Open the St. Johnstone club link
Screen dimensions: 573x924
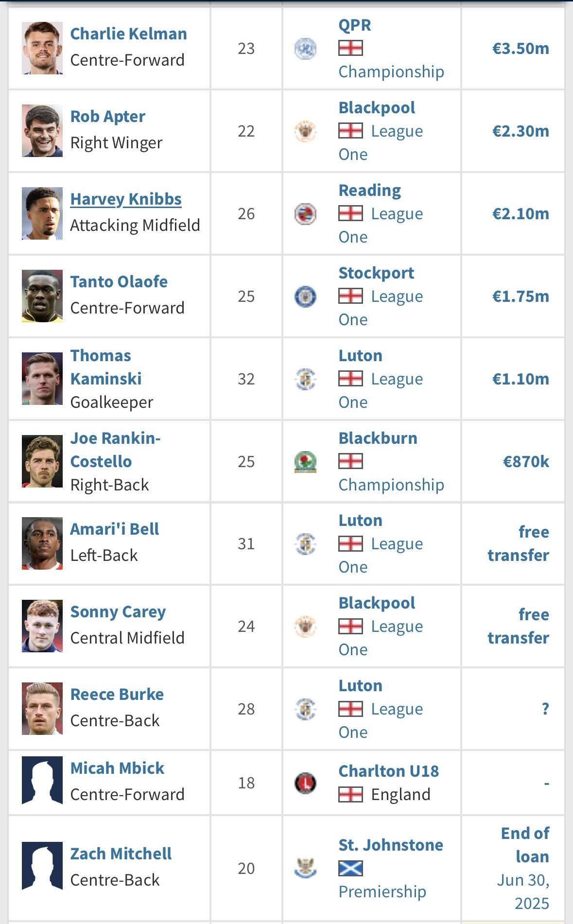[391, 845]
